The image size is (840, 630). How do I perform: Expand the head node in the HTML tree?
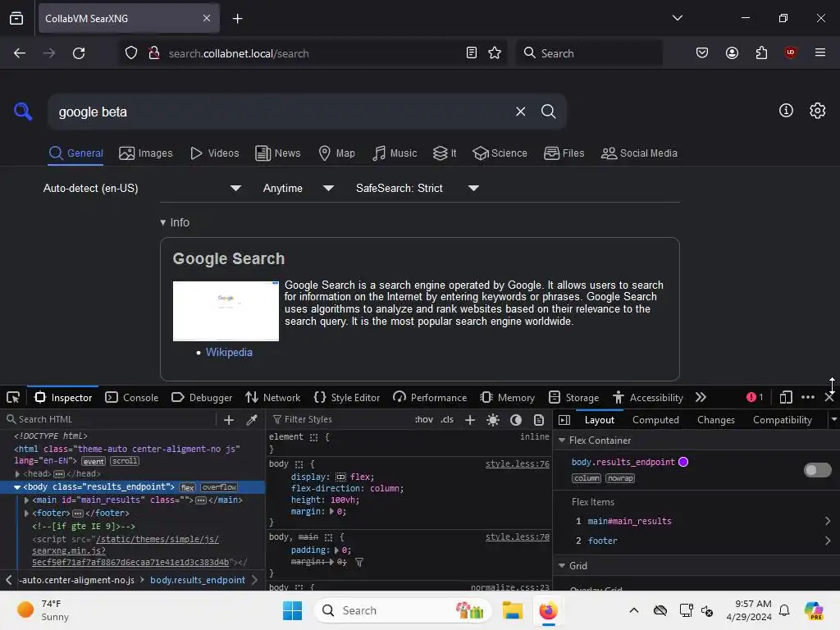tap(17, 474)
